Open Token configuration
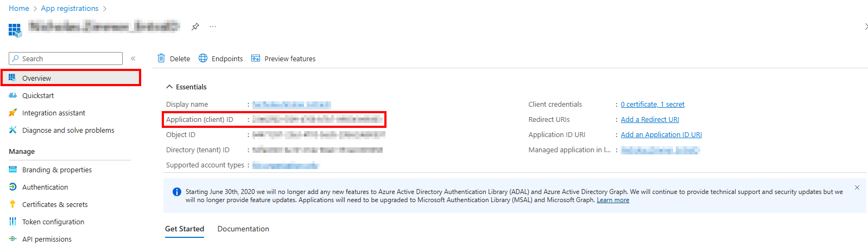The height and width of the screenshot is (246, 868). click(x=53, y=222)
